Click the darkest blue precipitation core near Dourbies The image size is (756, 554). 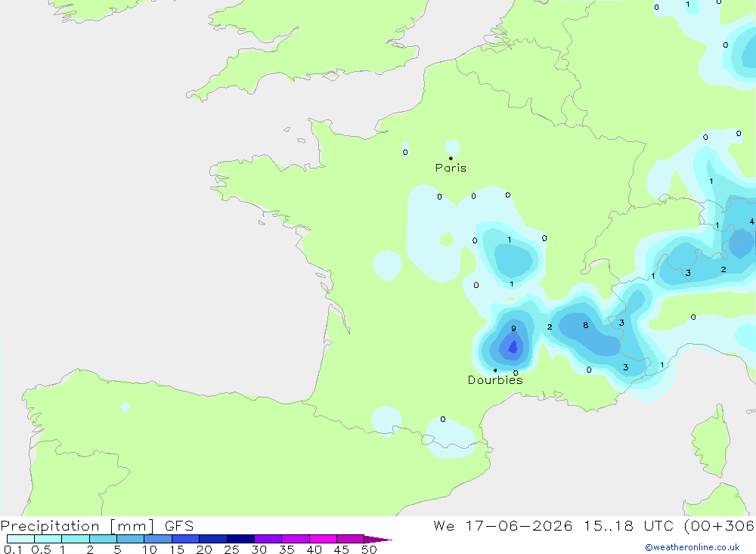click(x=513, y=347)
